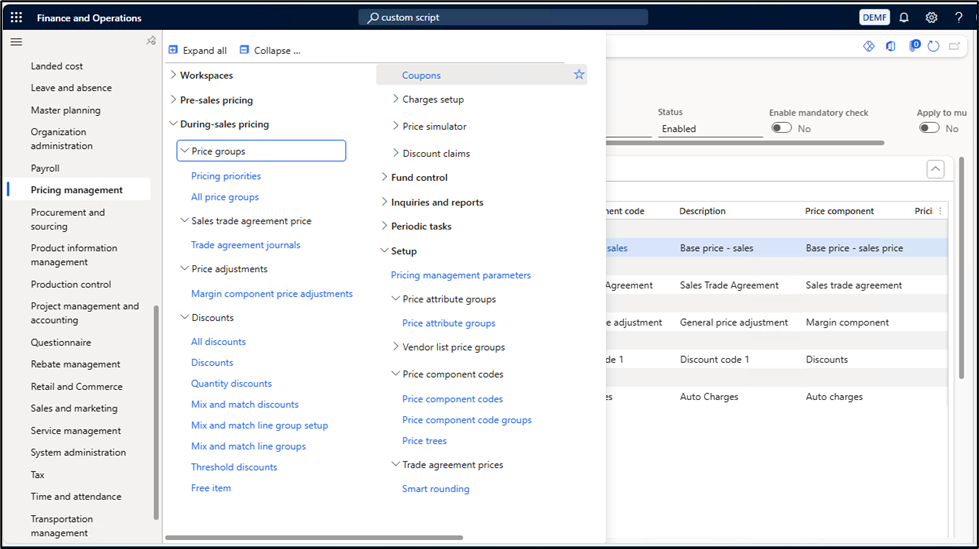
Task: Expand Price simulator node
Action: tap(395, 126)
